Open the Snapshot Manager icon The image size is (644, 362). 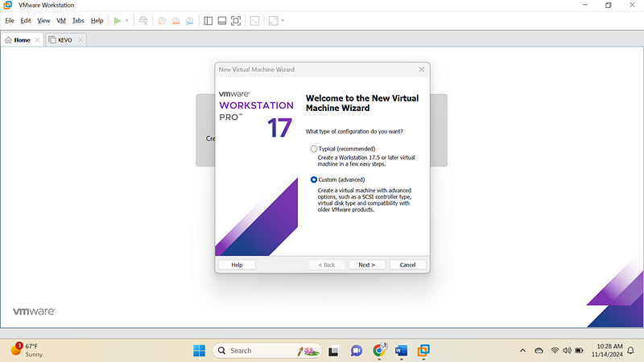click(x=190, y=21)
